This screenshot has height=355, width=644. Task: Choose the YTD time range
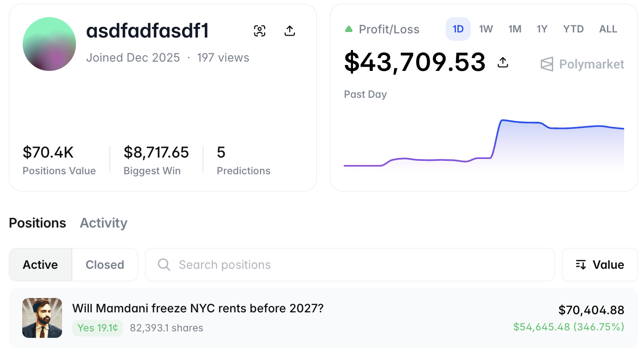[574, 29]
